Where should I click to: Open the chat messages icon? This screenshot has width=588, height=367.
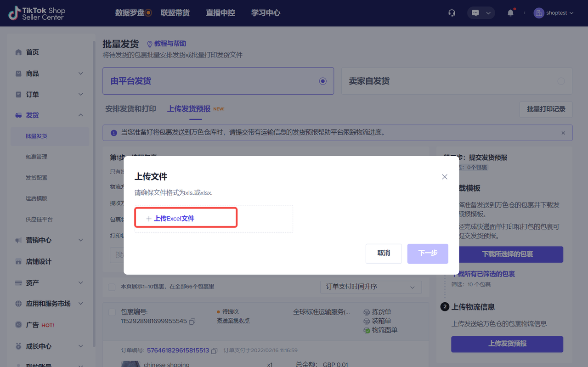[475, 13]
